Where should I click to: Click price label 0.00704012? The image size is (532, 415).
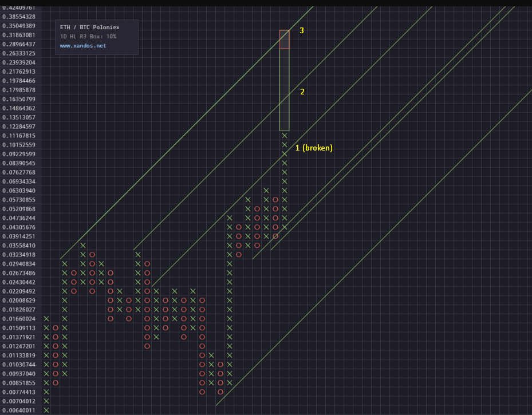click(x=19, y=401)
